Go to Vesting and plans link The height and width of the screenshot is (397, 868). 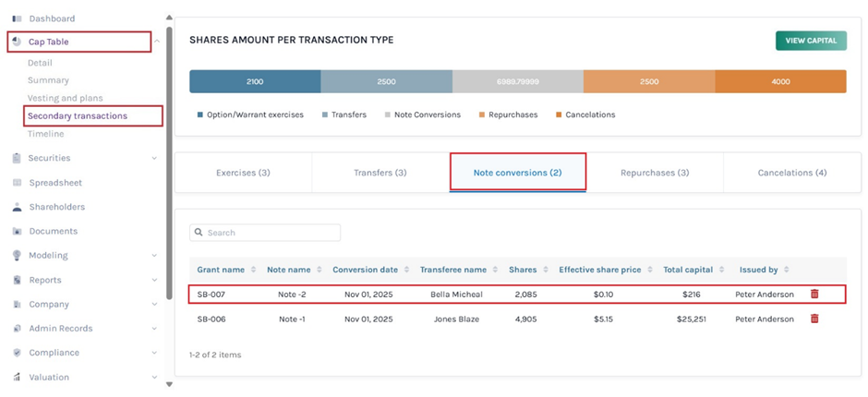tap(65, 98)
